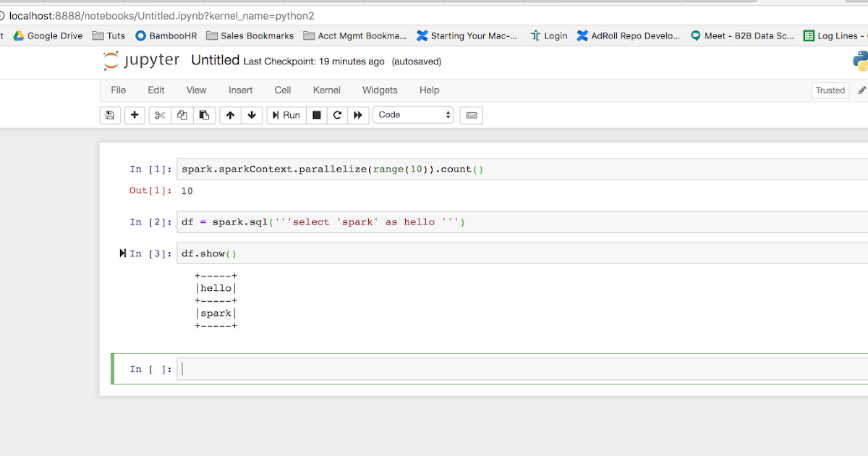Open the Kernel menu

(x=327, y=90)
